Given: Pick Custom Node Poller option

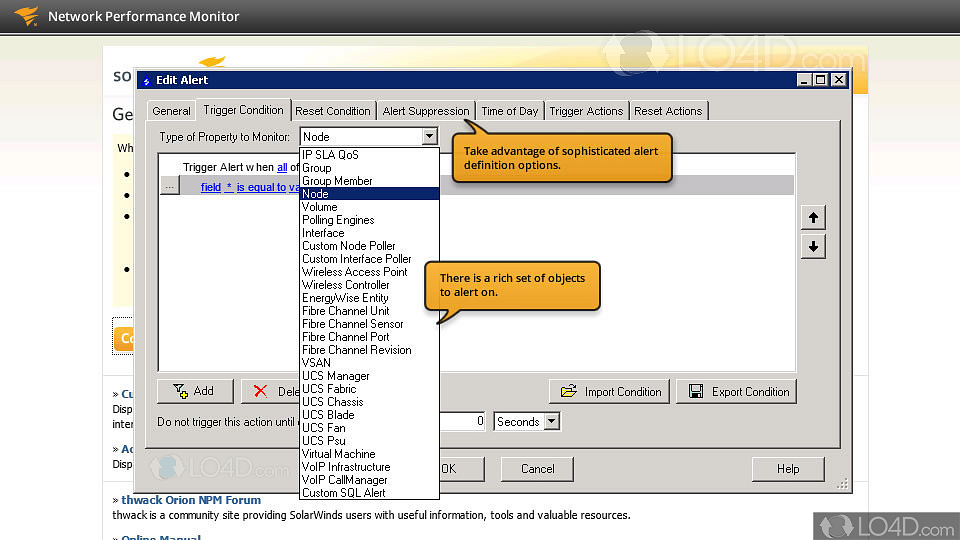Looking at the screenshot, I should pos(369,246).
